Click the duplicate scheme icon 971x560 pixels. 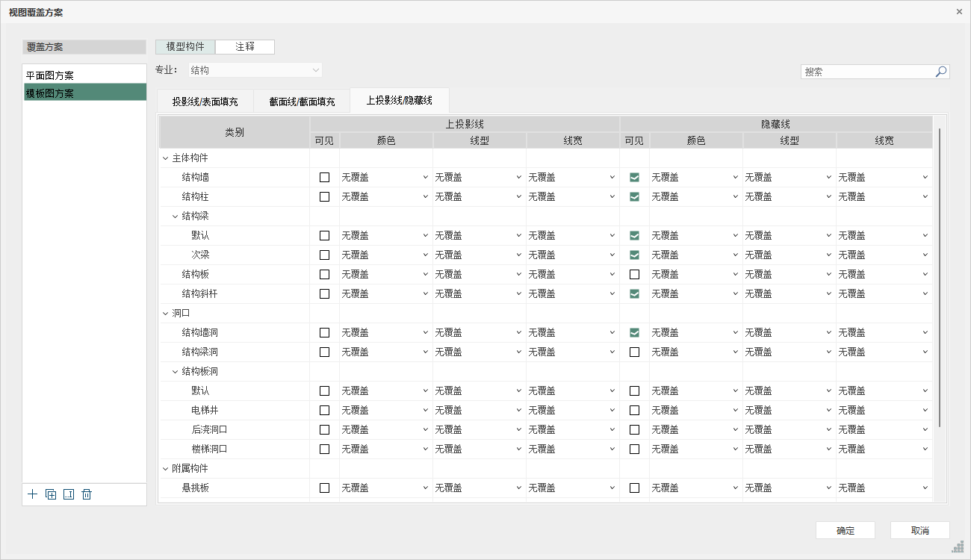point(51,494)
